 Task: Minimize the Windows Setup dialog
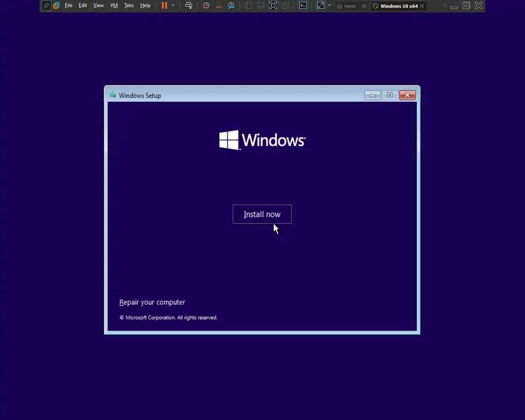pos(372,95)
